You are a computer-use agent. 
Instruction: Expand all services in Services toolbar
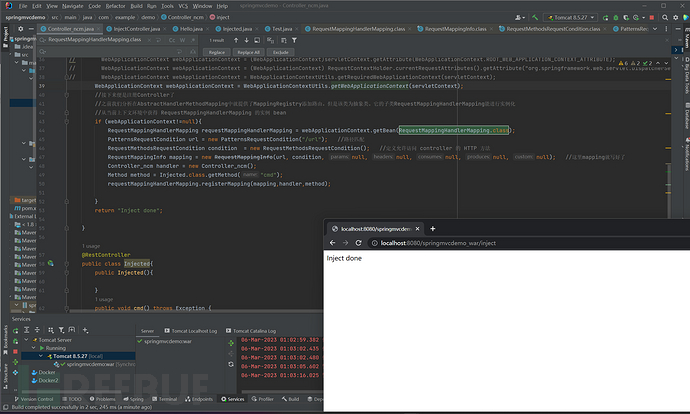[x=26, y=330]
